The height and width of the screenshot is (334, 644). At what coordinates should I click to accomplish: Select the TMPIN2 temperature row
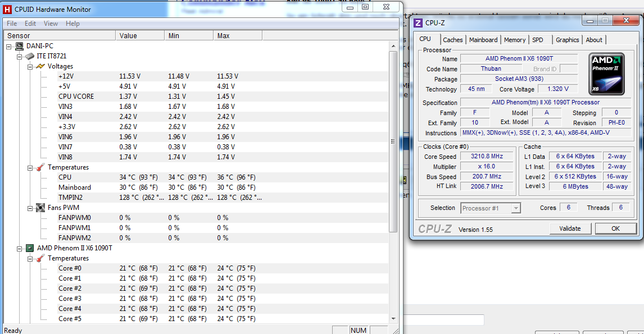click(x=223, y=198)
